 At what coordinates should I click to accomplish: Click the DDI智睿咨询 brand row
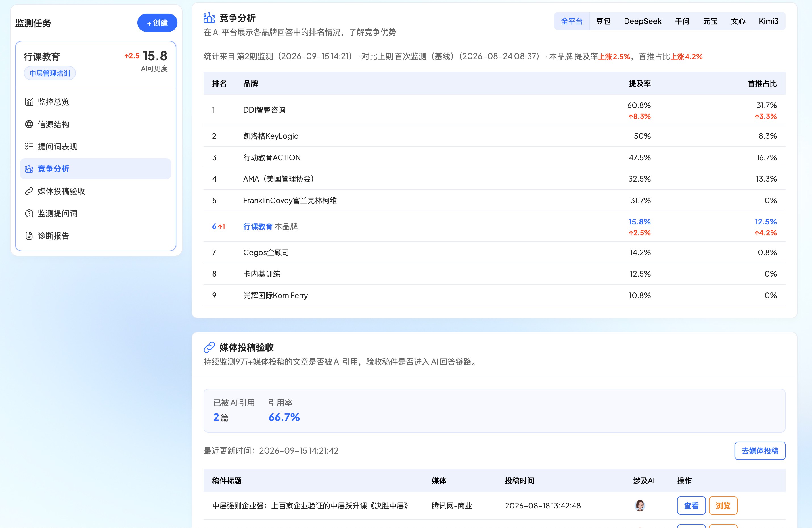pos(494,110)
